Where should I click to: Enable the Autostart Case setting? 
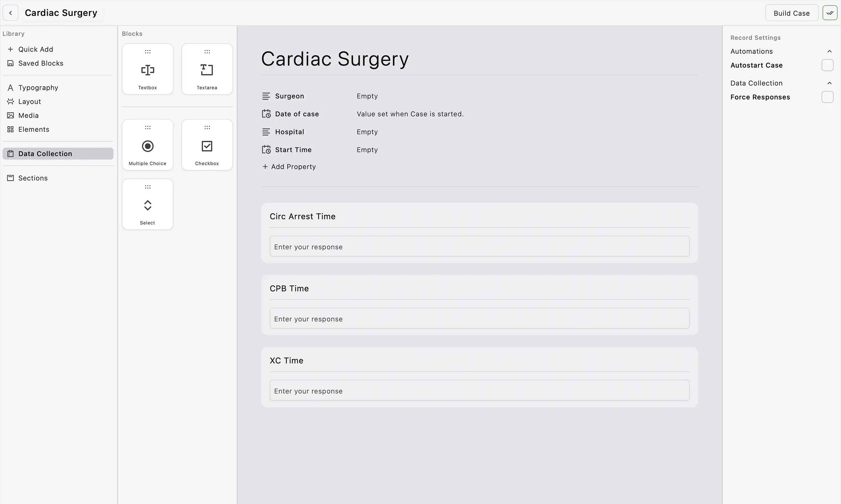[828, 65]
